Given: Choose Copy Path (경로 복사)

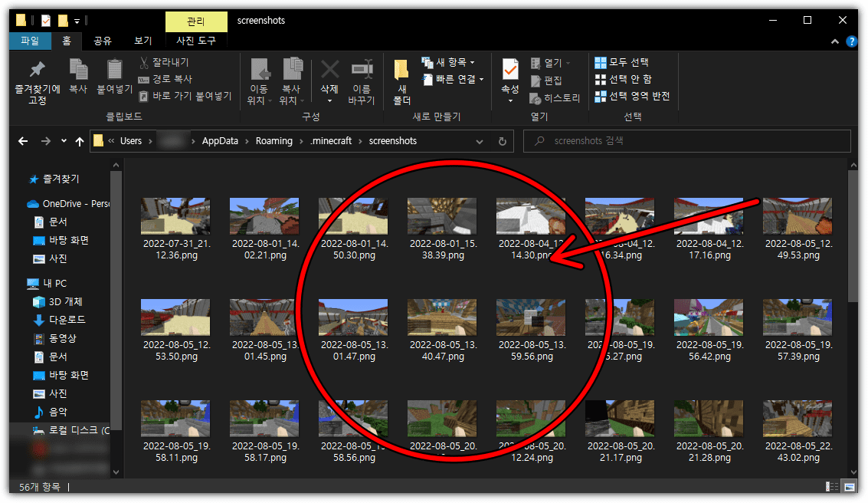Looking at the screenshot, I should click(x=165, y=79).
